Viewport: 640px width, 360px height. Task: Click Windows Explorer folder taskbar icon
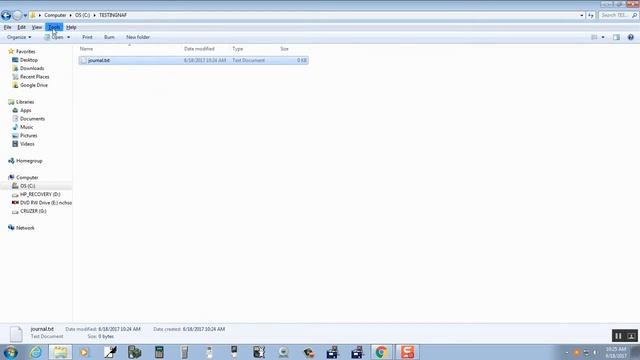60,352
